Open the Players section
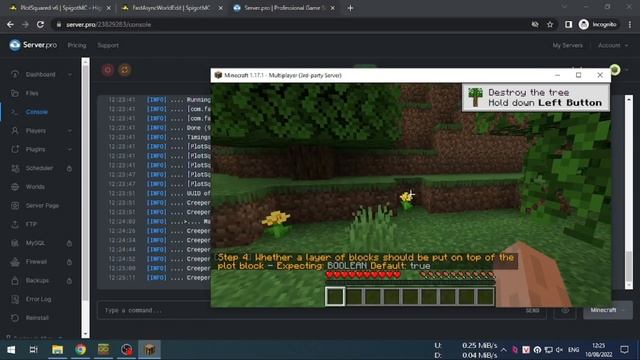The image size is (640, 360). [36, 131]
